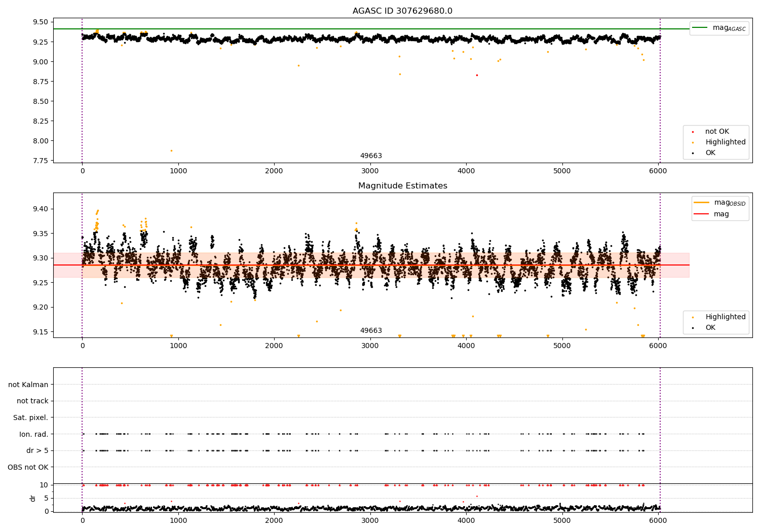Click the 9.00 y-tick in the top panel
The width and height of the screenshot is (760, 532).
pos(40,62)
